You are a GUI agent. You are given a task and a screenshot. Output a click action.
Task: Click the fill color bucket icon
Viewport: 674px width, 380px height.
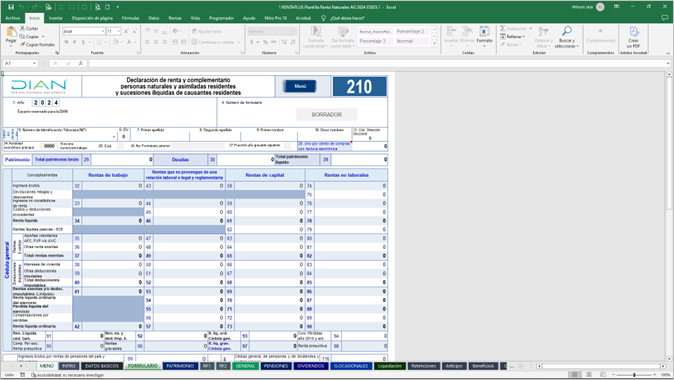click(115, 42)
